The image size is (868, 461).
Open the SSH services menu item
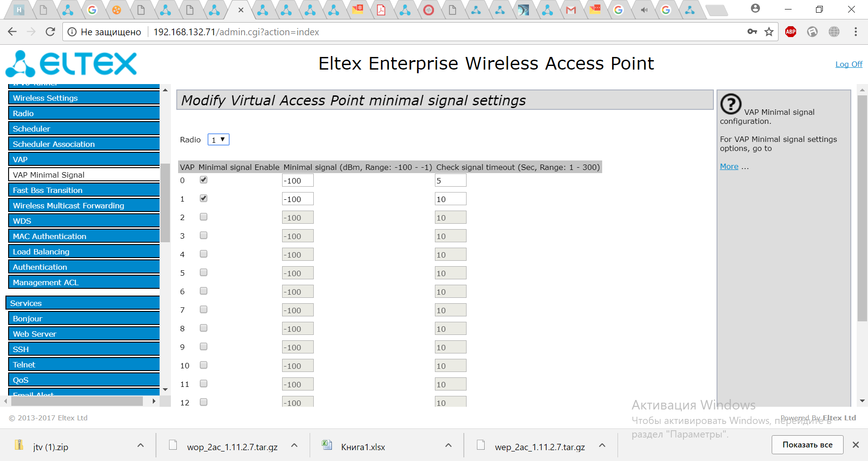pos(84,349)
